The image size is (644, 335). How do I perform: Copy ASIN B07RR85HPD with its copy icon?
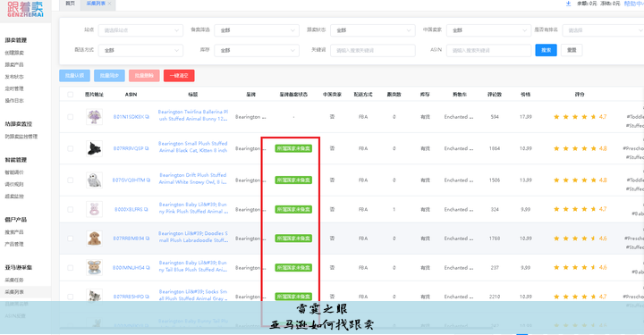pyautogui.click(x=147, y=297)
